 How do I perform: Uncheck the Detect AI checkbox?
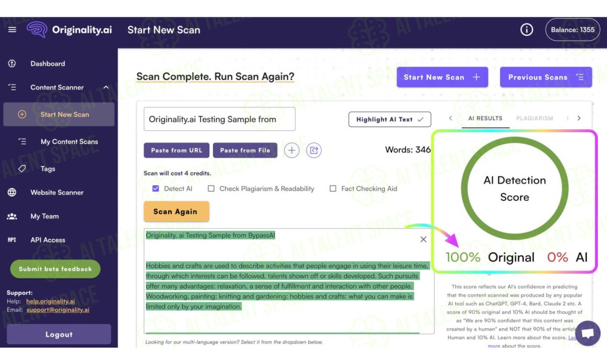pos(155,189)
